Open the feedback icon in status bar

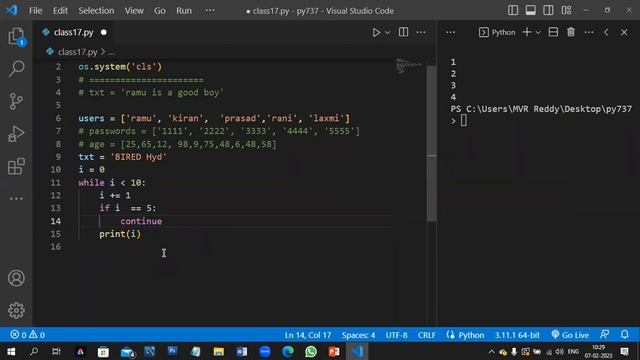[604, 335]
